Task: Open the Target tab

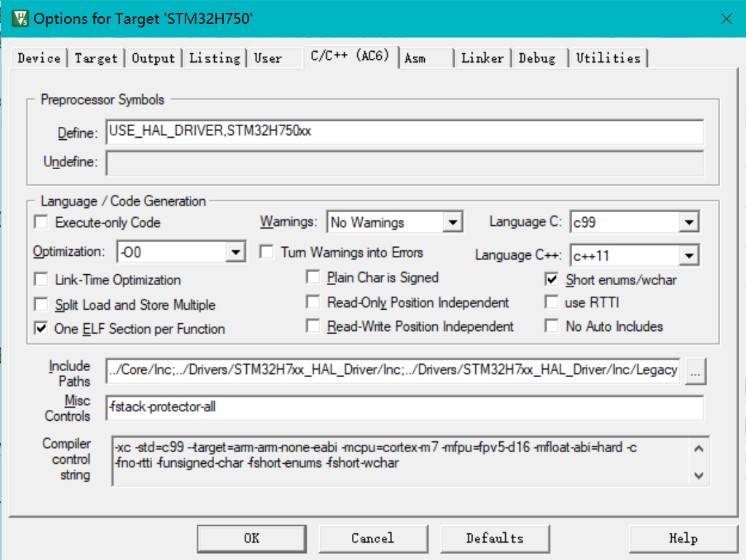Action: coord(96,58)
